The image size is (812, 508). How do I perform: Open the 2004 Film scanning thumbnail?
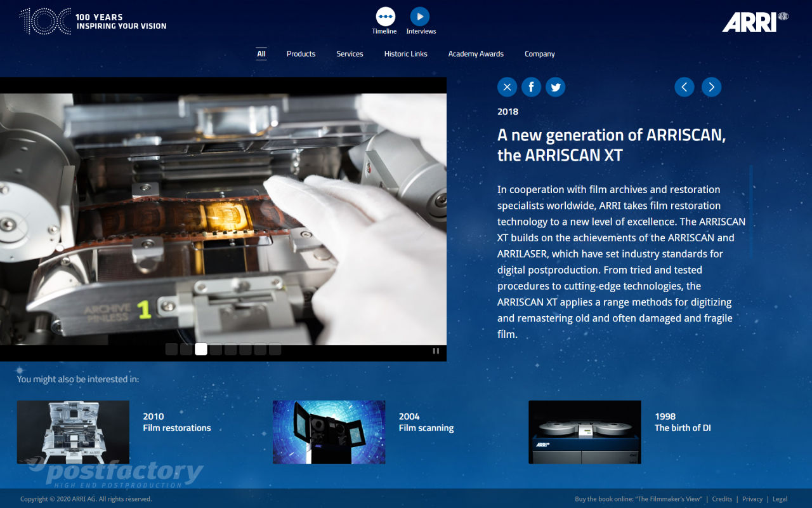coord(329,432)
